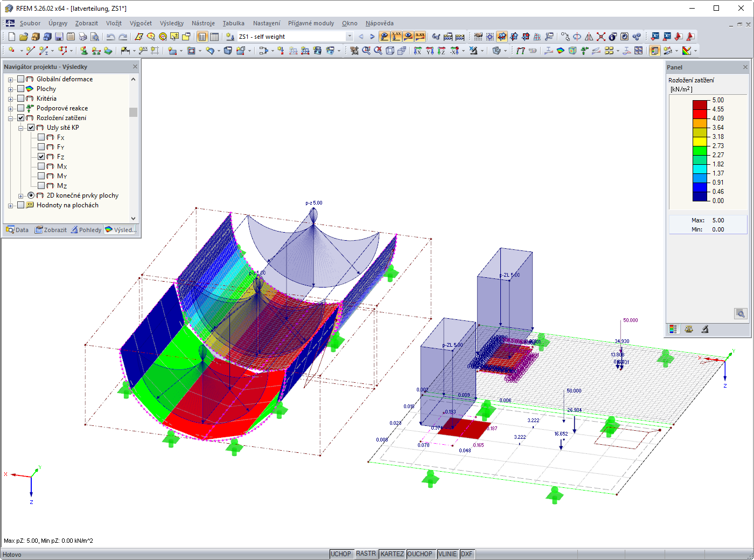Click the info icon in the toolbar

(x=613, y=37)
